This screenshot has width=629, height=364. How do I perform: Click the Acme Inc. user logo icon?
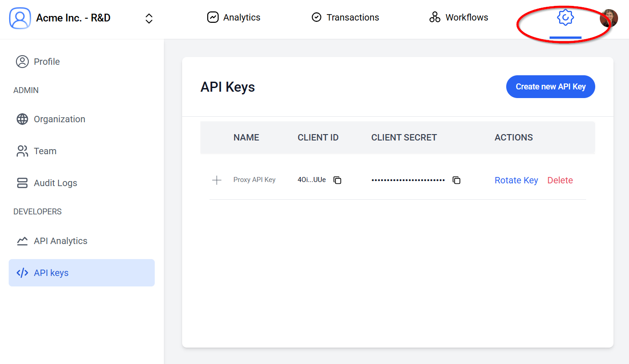(19, 18)
